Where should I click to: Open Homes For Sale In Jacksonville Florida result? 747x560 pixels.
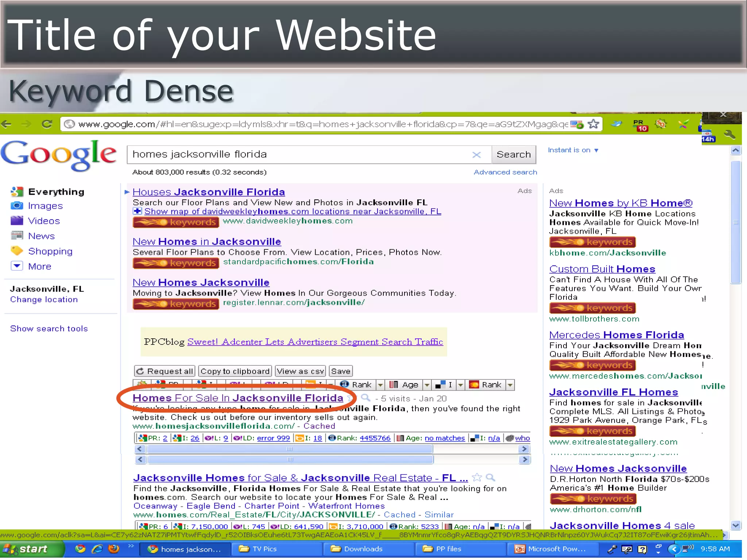[238, 398]
